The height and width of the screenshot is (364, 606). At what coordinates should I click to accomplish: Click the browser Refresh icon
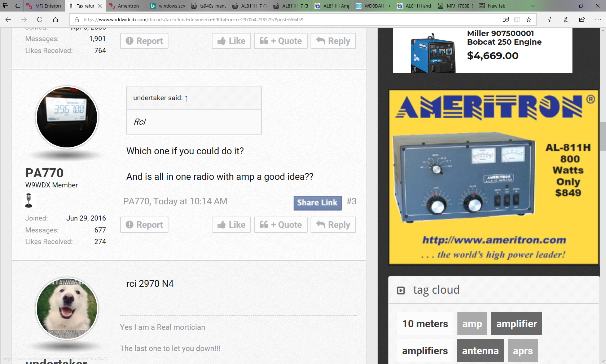point(40,19)
